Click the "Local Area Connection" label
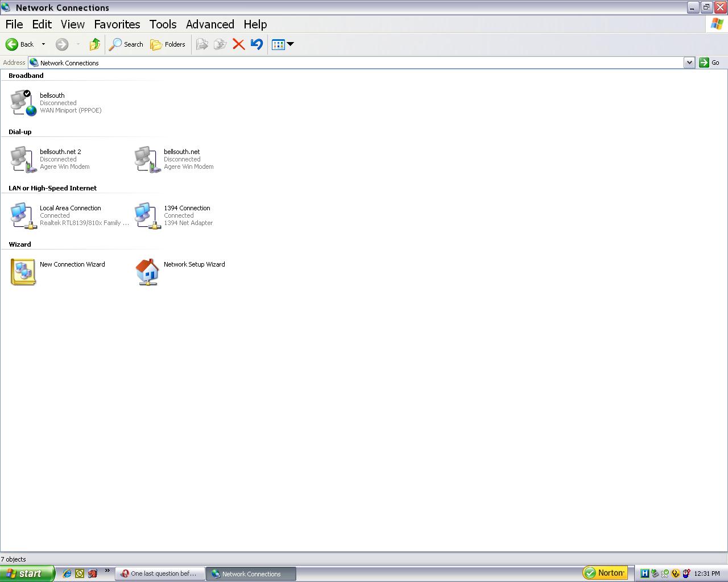This screenshot has height=582, width=728. click(x=71, y=208)
